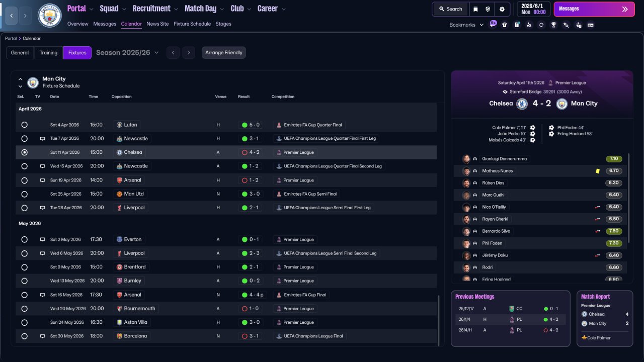Expand the Recruitment menu chevron
644x362 pixels.
[176, 9]
